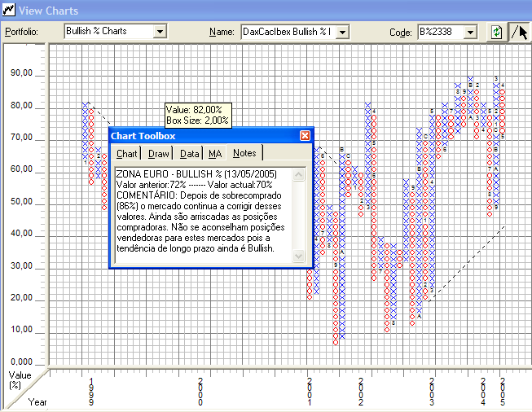Viewport: 532px width, 412px height.
Task: Click the 1999 year marker on axis
Action: pos(91,391)
